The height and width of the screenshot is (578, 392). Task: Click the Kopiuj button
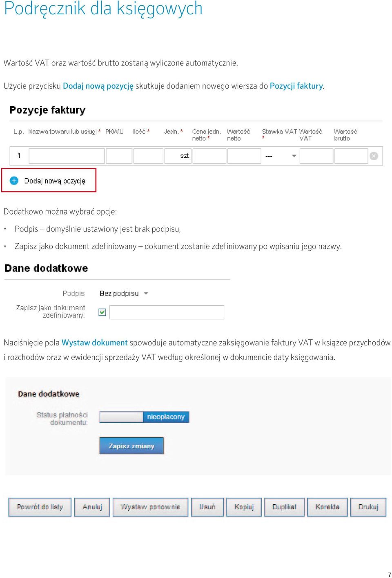click(x=244, y=507)
